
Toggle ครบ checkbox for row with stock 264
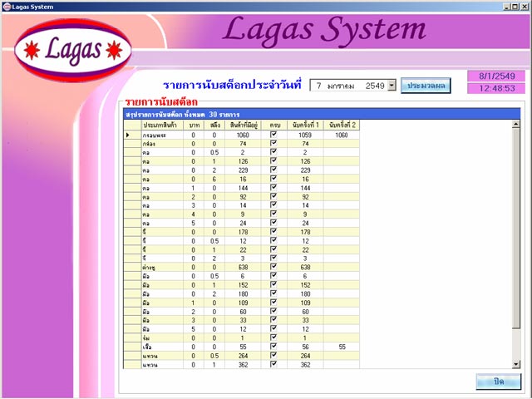273,355
